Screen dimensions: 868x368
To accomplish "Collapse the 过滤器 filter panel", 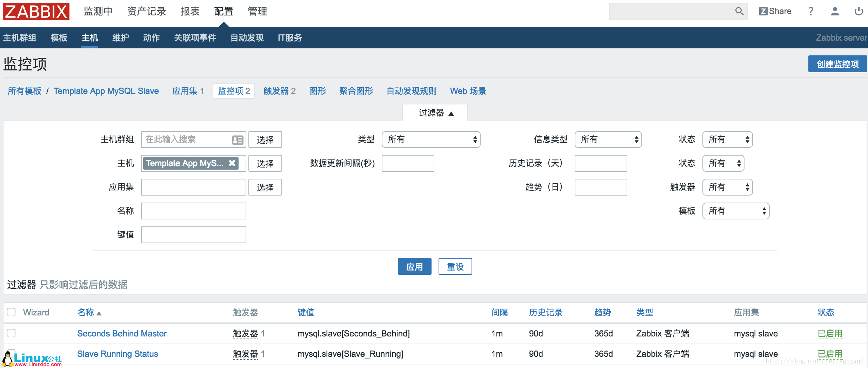I will pyautogui.click(x=435, y=113).
